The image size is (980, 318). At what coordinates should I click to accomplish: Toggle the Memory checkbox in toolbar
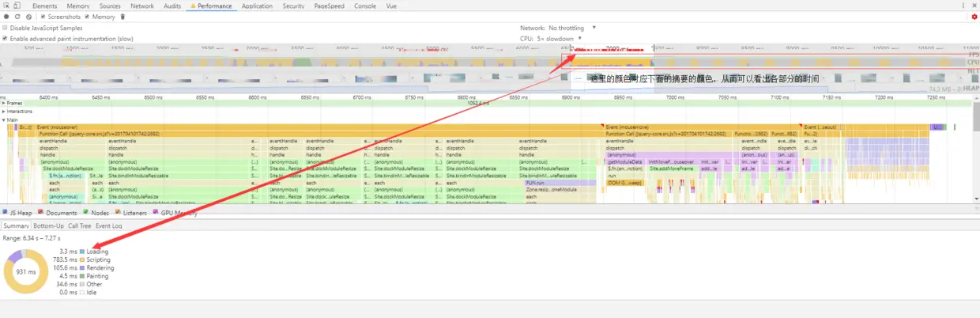(87, 17)
